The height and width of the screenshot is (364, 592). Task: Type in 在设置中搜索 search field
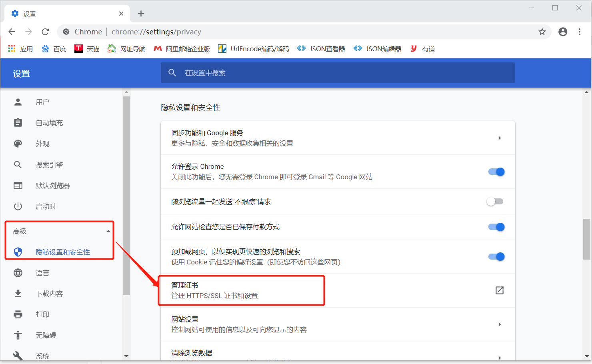338,73
